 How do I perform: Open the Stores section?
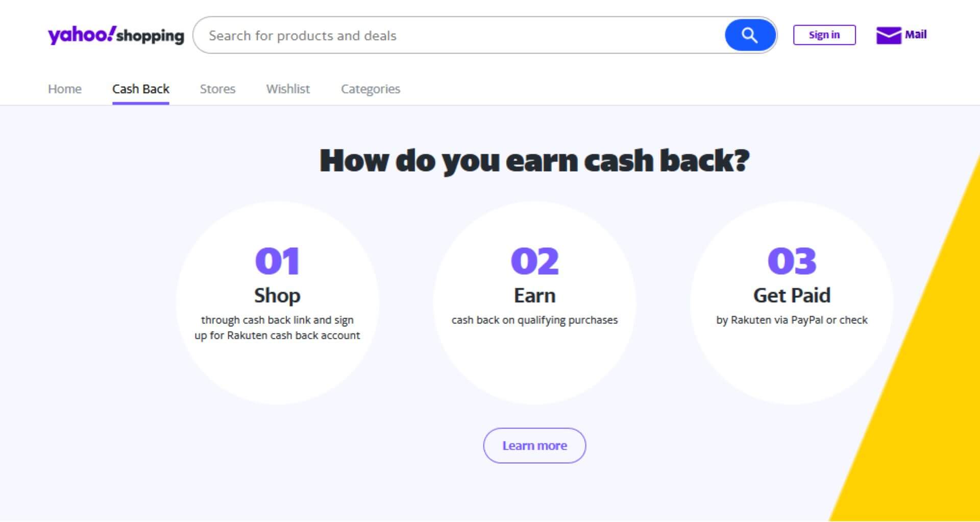click(217, 89)
